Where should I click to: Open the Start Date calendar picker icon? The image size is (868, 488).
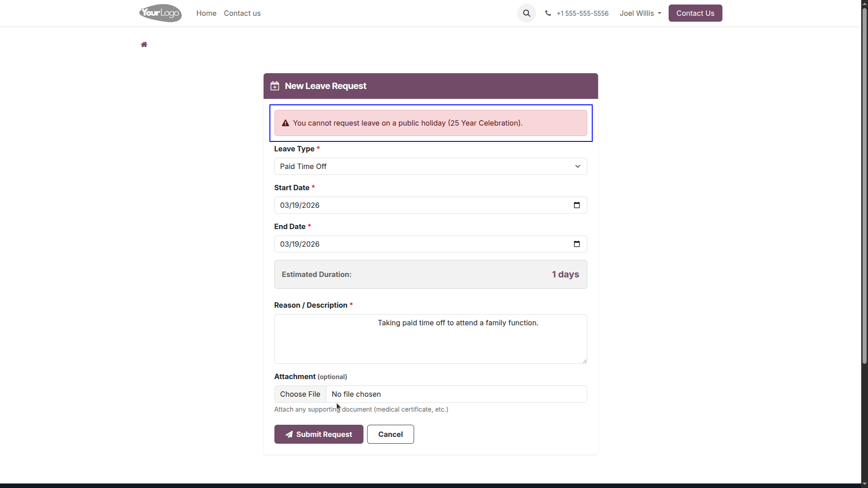click(x=577, y=205)
